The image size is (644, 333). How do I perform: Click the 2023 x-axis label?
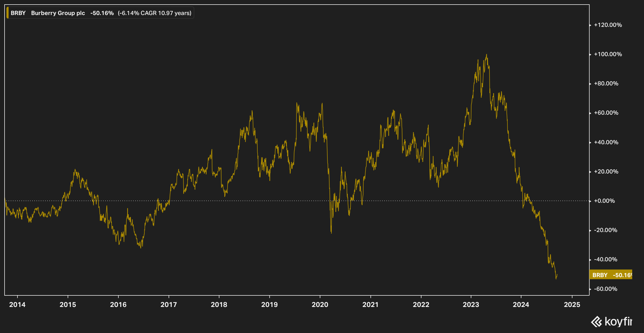tap(471, 305)
